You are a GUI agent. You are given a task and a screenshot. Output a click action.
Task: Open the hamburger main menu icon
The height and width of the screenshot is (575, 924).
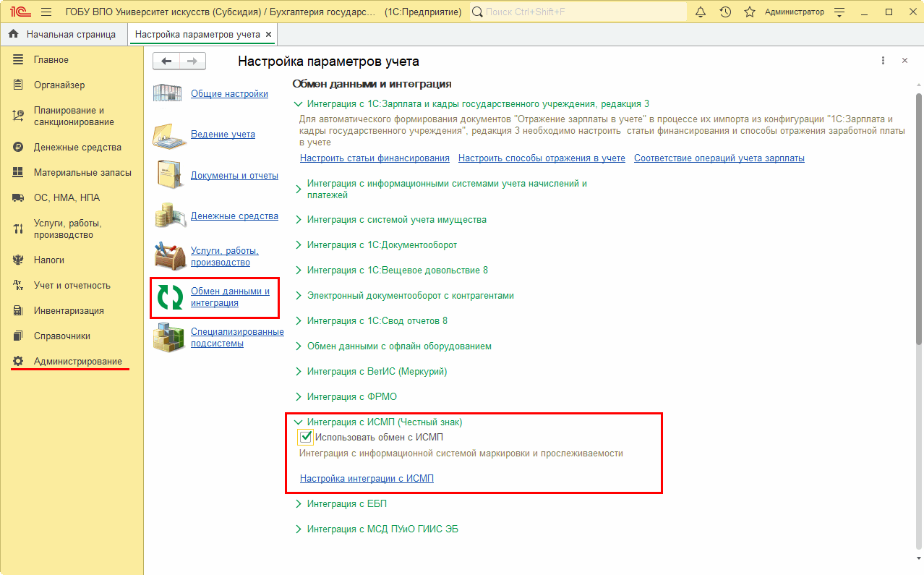point(46,12)
